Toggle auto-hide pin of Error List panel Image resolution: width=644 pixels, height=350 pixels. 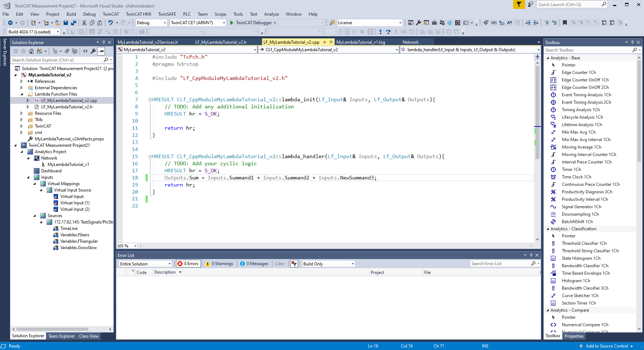[531, 255]
